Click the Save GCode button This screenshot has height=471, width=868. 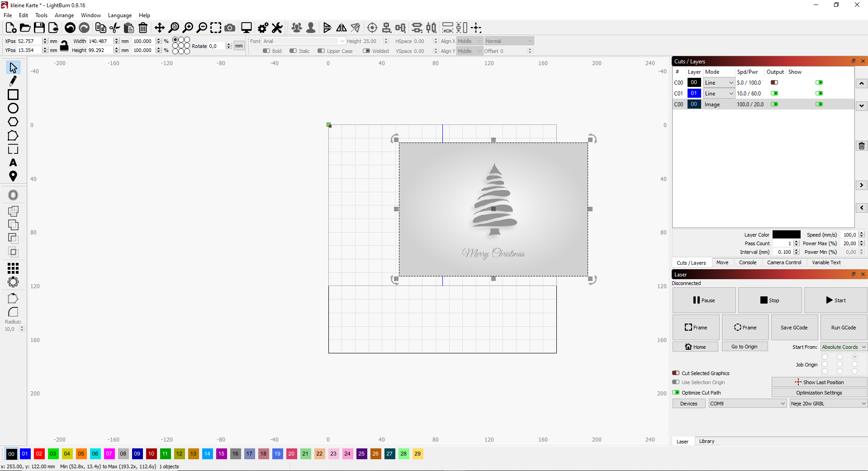(x=794, y=327)
